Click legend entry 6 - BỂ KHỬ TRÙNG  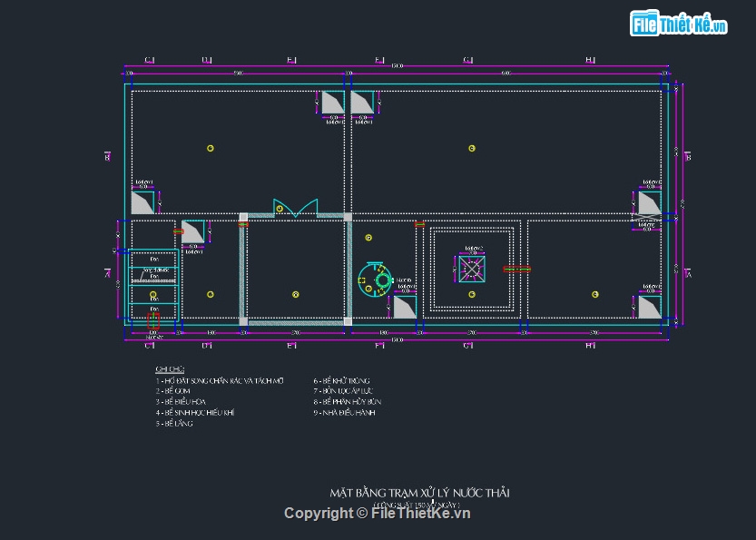pyautogui.click(x=342, y=380)
